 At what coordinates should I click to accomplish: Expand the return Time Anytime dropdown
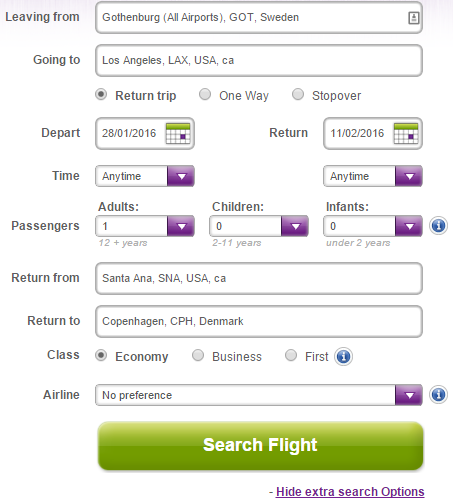(x=373, y=176)
